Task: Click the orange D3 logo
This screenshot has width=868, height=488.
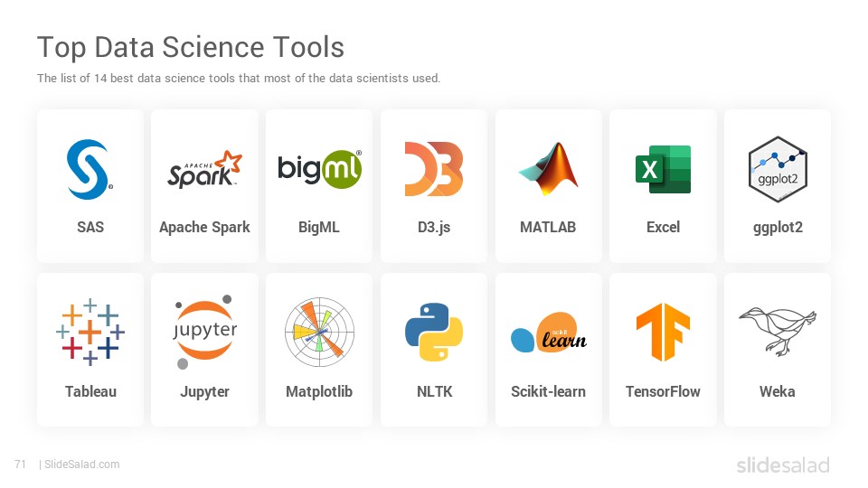Action: 434,169
